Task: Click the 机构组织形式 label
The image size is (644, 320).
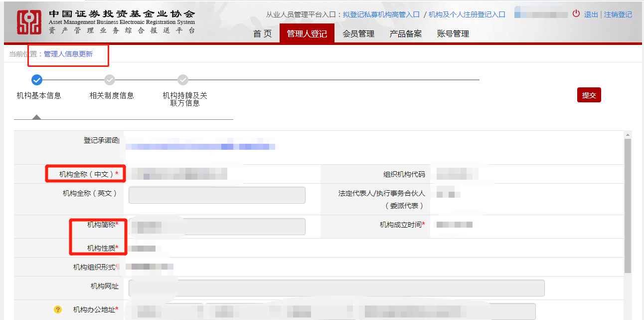Action: tap(96, 267)
